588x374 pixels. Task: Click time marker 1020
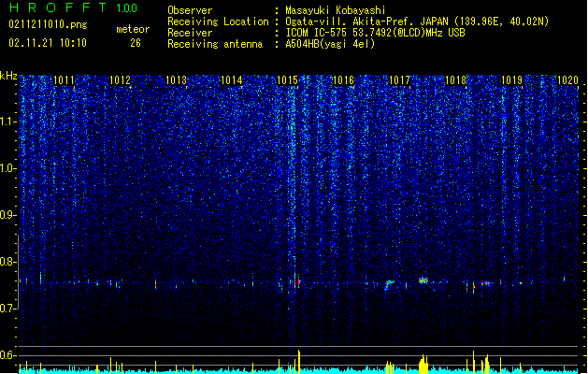coord(567,80)
